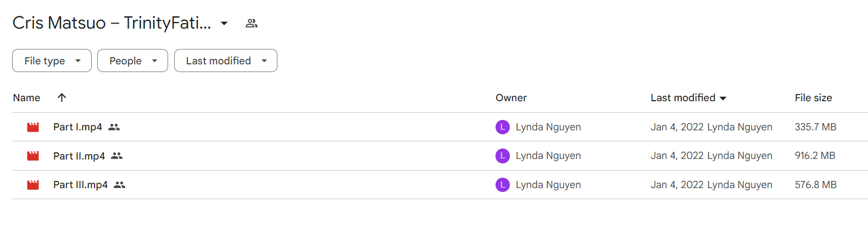The width and height of the screenshot is (868, 225).
Task: Click the shared folder icon next to title
Action: point(252,23)
